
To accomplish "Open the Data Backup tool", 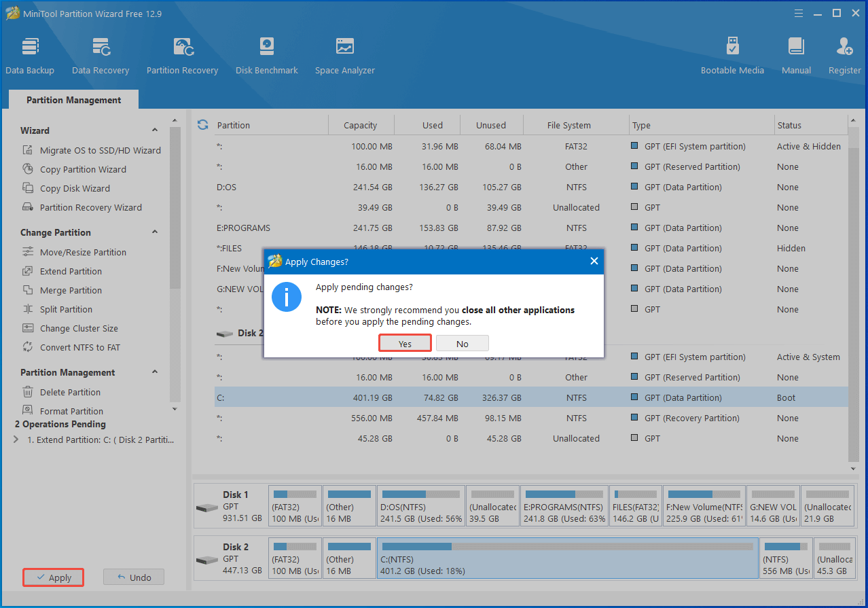I will [x=30, y=56].
